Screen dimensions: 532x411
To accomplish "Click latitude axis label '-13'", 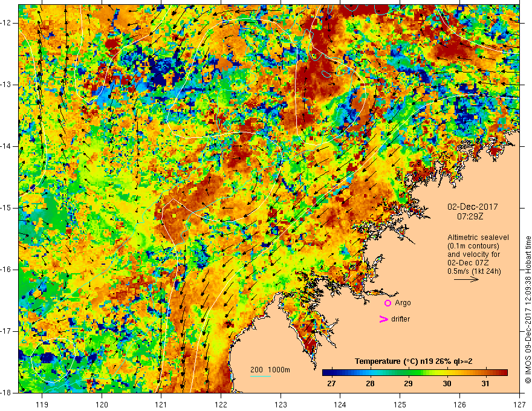I will (6, 85).
